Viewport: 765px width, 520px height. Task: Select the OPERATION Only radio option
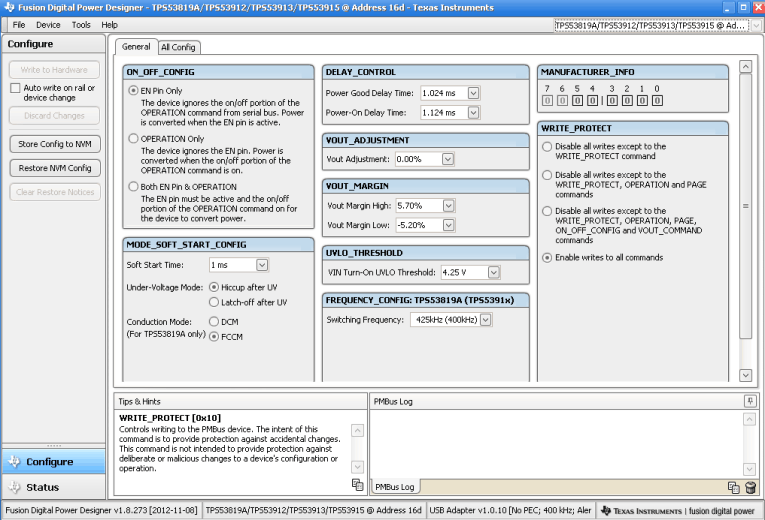tap(133, 139)
